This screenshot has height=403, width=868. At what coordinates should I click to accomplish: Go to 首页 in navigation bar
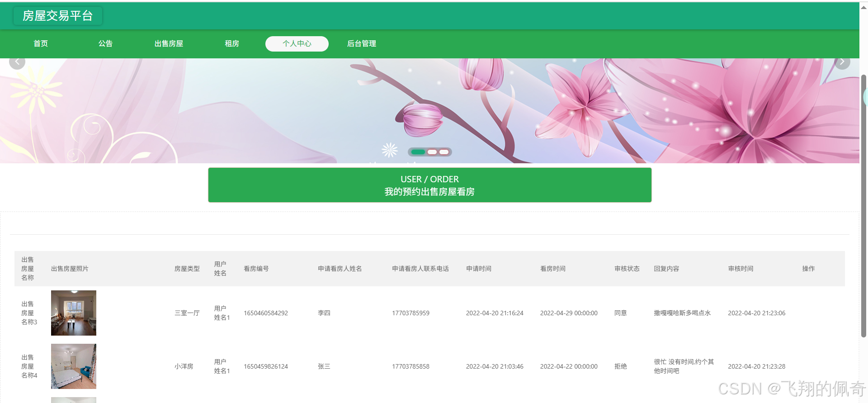coord(41,43)
